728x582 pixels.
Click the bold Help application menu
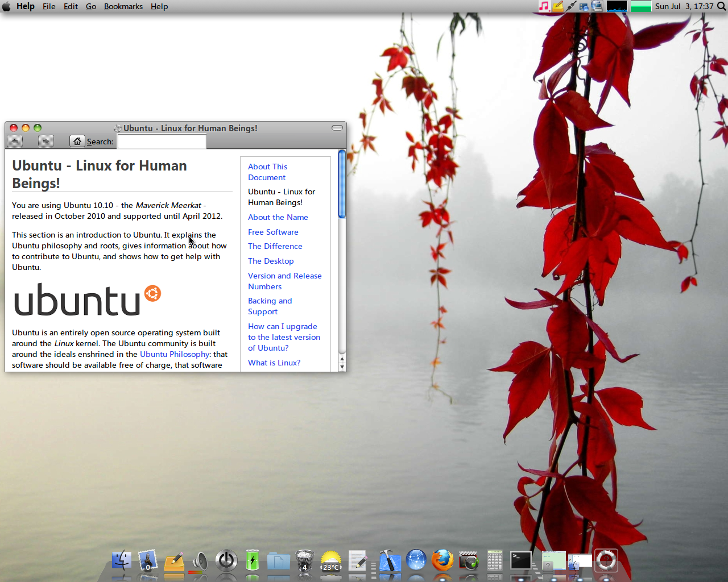point(26,6)
